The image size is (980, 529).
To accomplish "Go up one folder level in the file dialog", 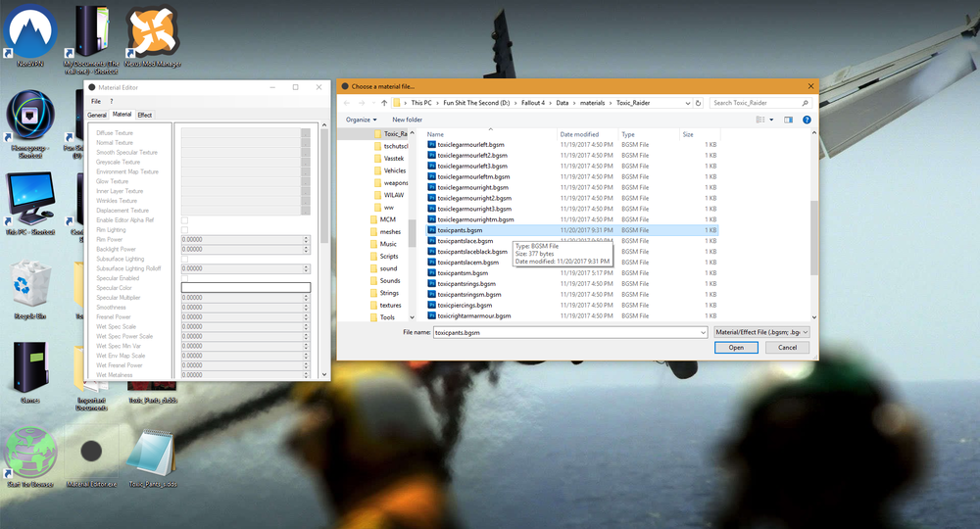I will click(384, 103).
